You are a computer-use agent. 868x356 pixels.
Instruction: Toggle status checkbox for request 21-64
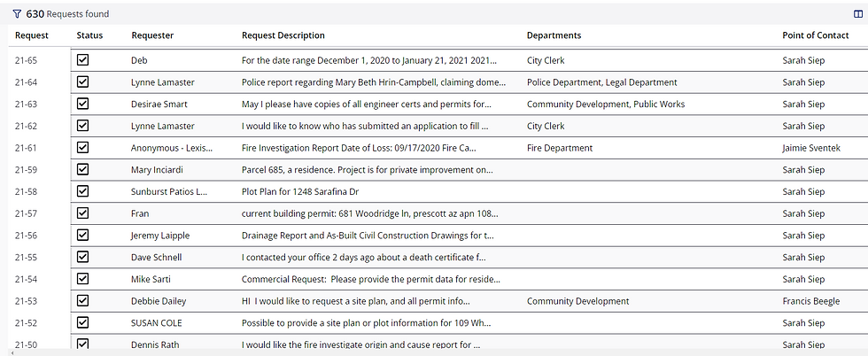[82, 82]
